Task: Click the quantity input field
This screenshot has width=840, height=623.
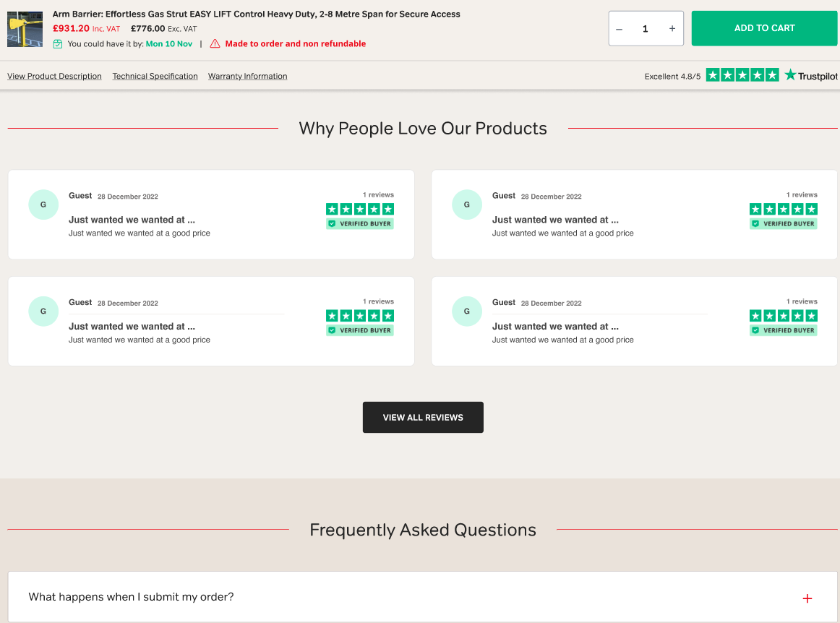Action: (x=645, y=29)
